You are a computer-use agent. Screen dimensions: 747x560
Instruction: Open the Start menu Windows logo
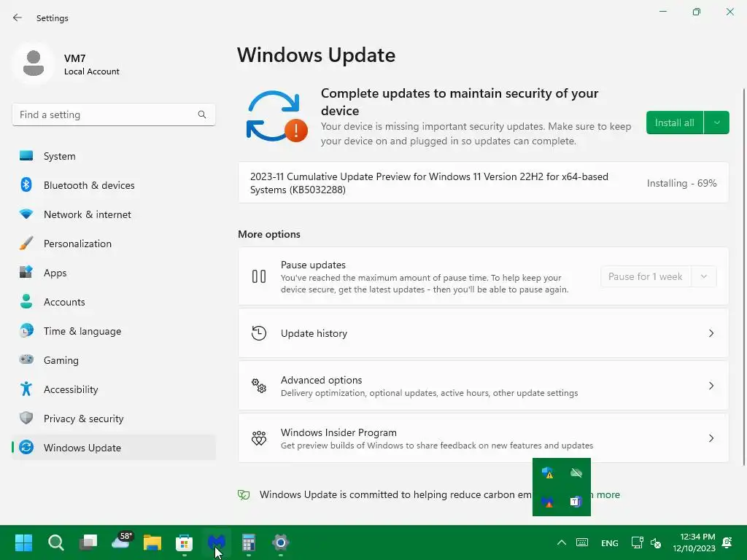coord(23,542)
